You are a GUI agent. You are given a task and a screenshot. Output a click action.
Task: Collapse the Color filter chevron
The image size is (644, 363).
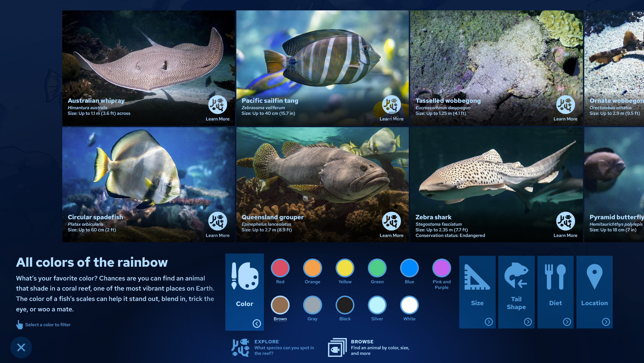coord(257,323)
